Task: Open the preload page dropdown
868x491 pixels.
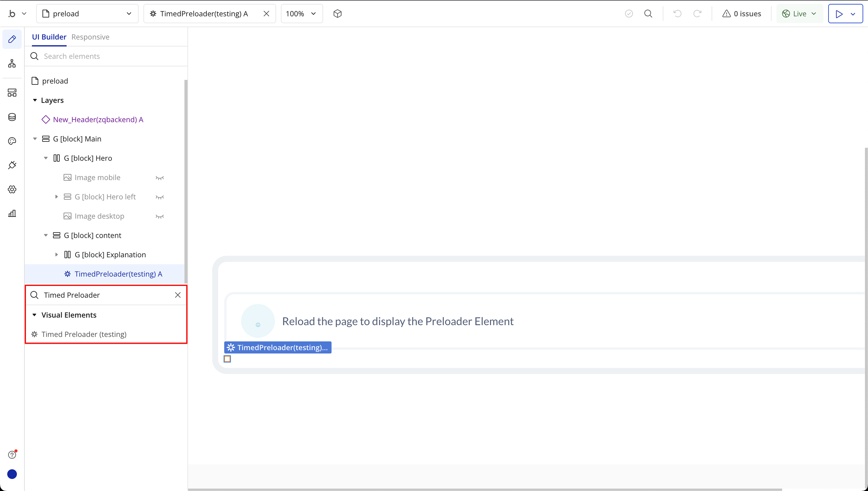Action: (87, 13)
